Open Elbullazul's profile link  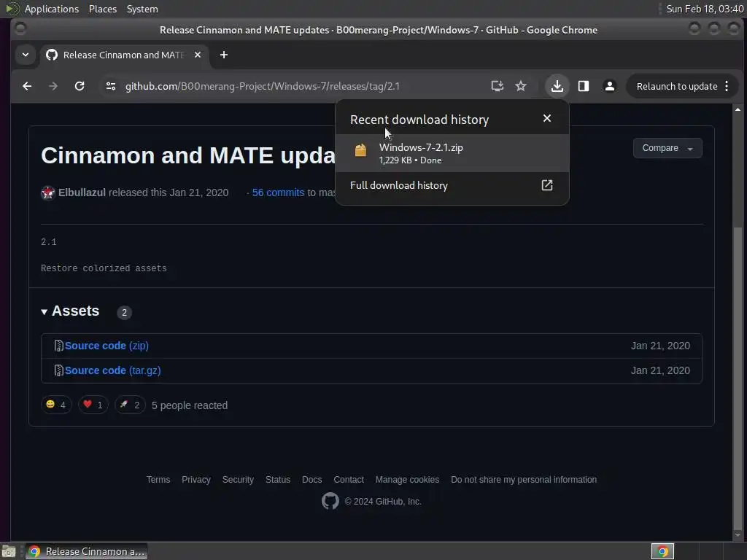click(x=82, y=192)
